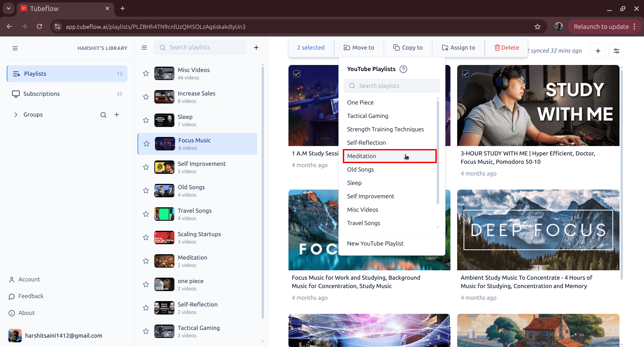Open the Copy to action
The width and height of the screenshot is (644, 347).
tap(408, 47)
